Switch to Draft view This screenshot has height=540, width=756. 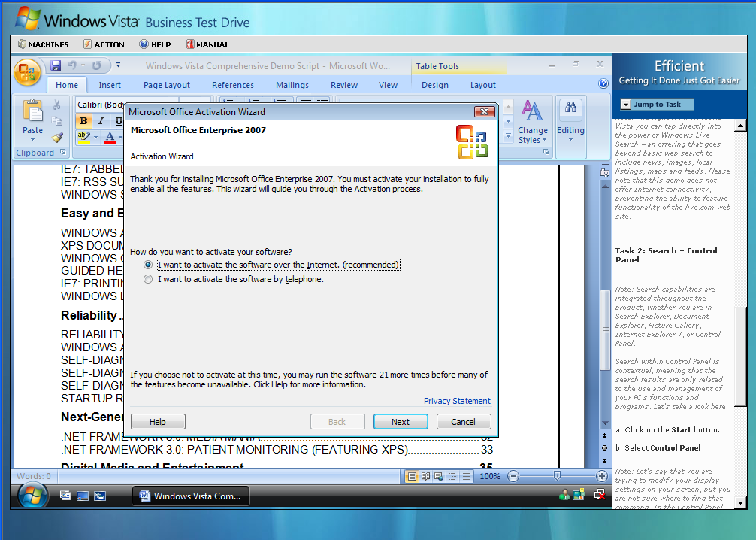(x=466, y=476)
